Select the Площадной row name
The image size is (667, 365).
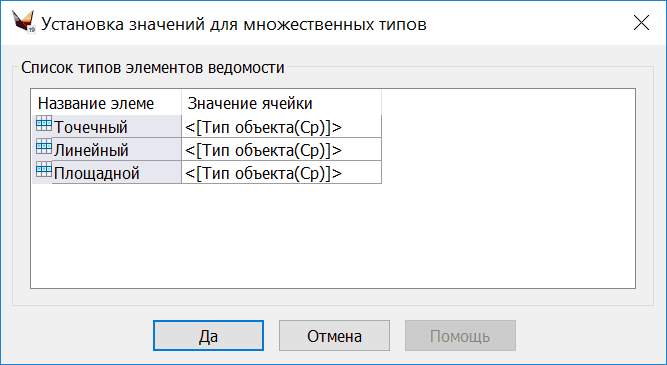pyautogui.click(x=97, y=173)
